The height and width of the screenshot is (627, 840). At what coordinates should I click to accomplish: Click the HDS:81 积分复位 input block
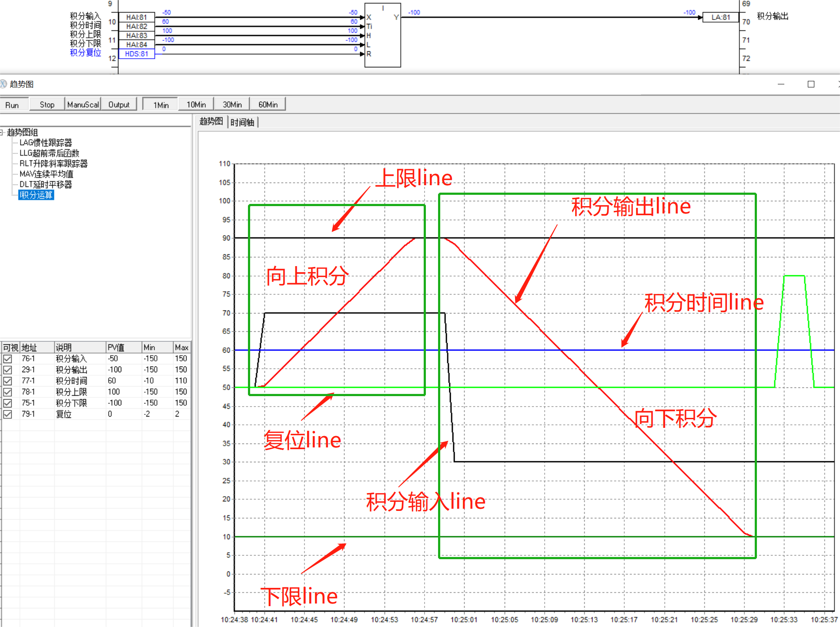(137, 54)
